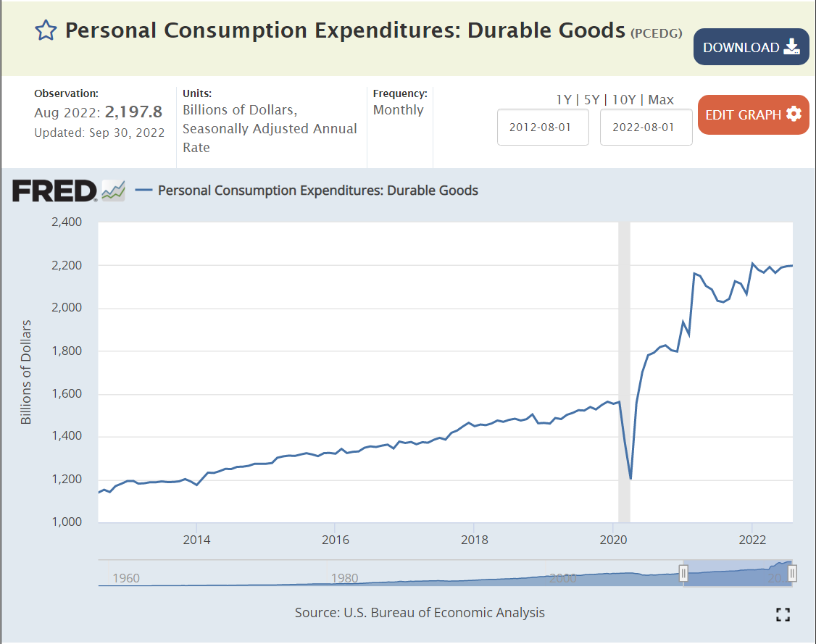Screen dimensions: 816x644
Task: Click the gray 2020 recession shaded bar
Action: click(x=623, y=362)
